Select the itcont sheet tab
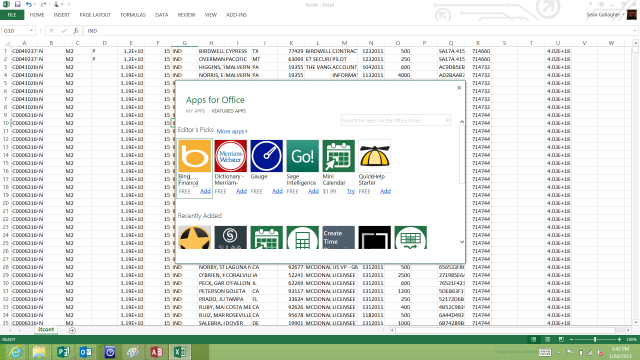The image size is (640, 360). pyautogui.click(x=46, y=330)
